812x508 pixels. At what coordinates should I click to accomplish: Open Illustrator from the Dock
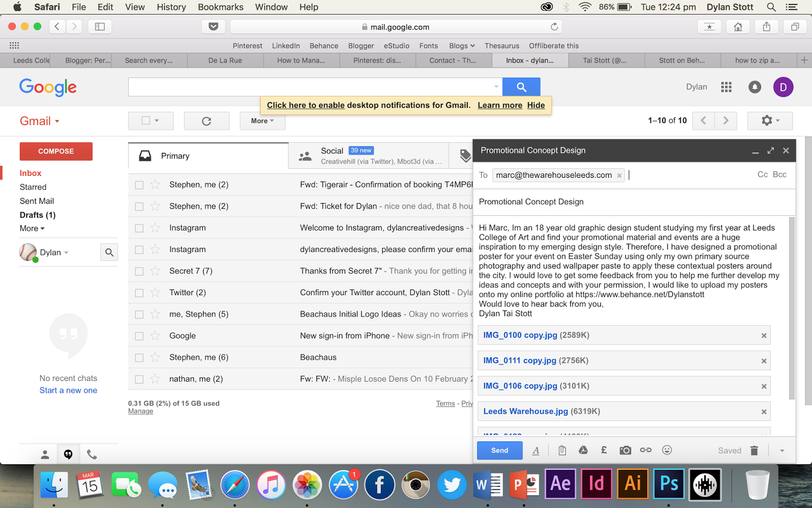633,484
